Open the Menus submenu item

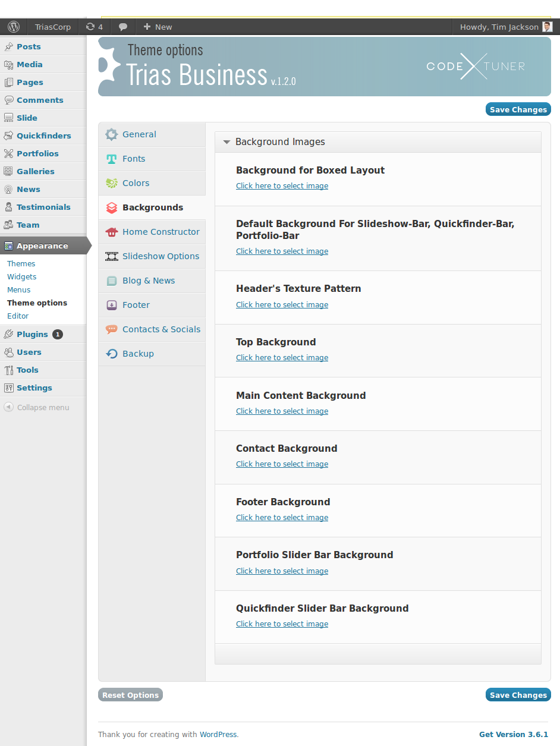(x=19, y=289)
